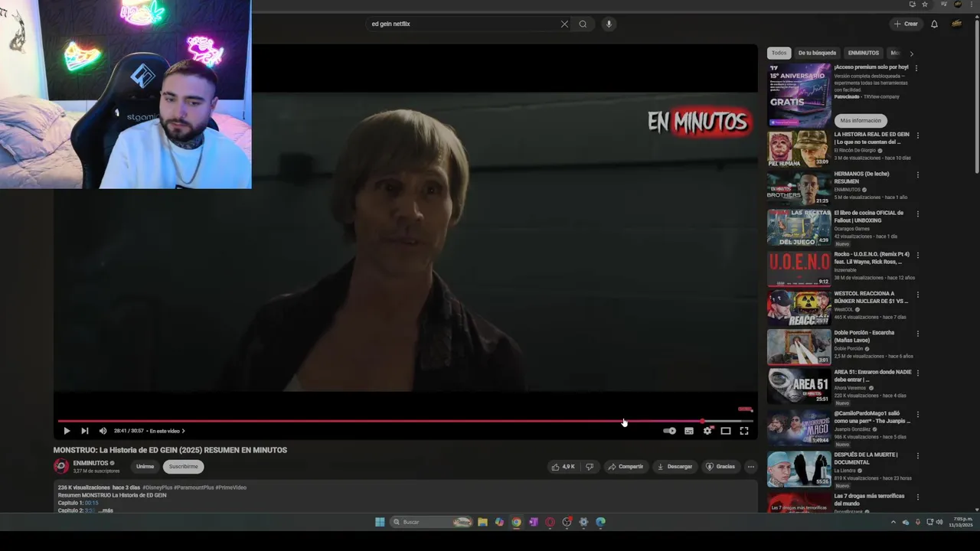Screen dimensions: 980x551
Task: Open 'DESPUÉS DE LA MUERTE | DOCUMENTAL' title
Action: 866,458
